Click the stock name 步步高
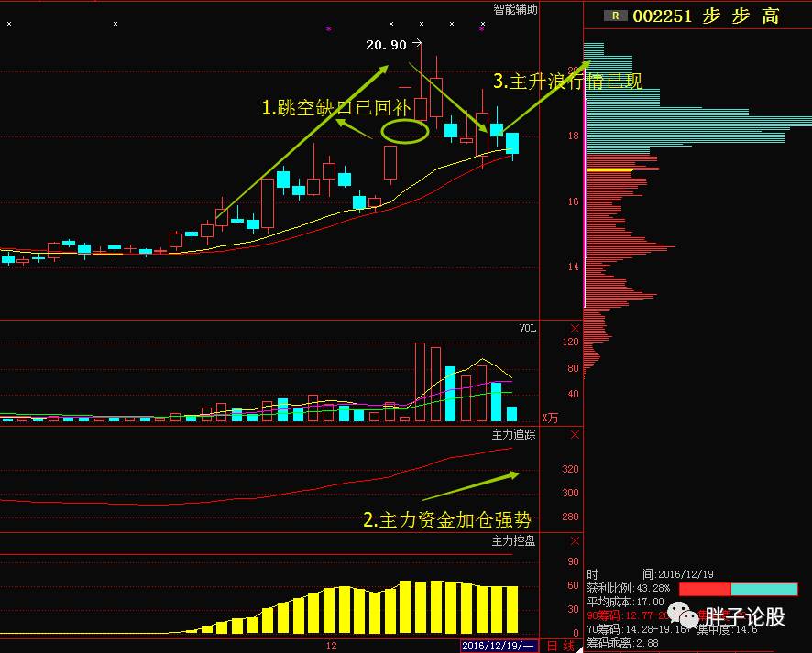The image size is (812, 653). coord(741,16)
